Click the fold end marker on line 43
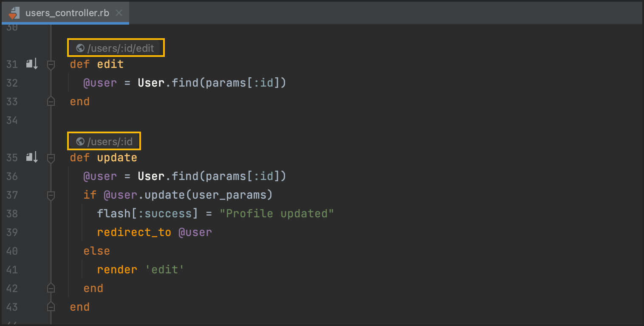644x326 pixels. coord(51,307)
